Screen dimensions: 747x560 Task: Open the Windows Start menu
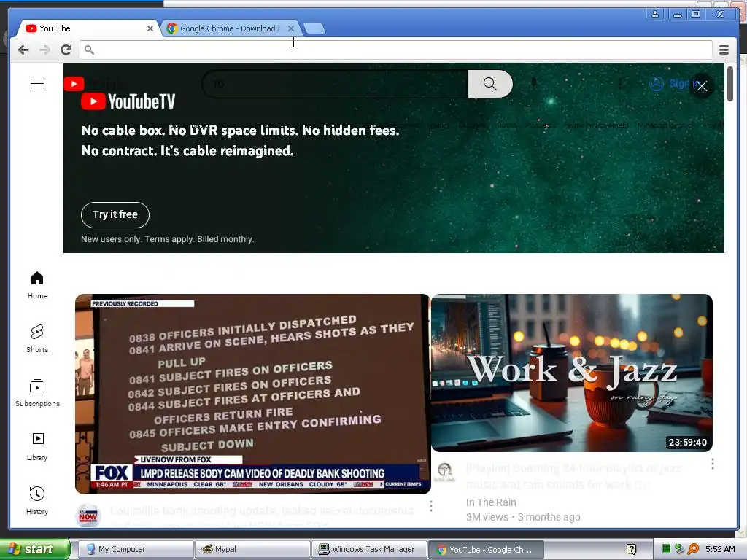coord(34,549)
